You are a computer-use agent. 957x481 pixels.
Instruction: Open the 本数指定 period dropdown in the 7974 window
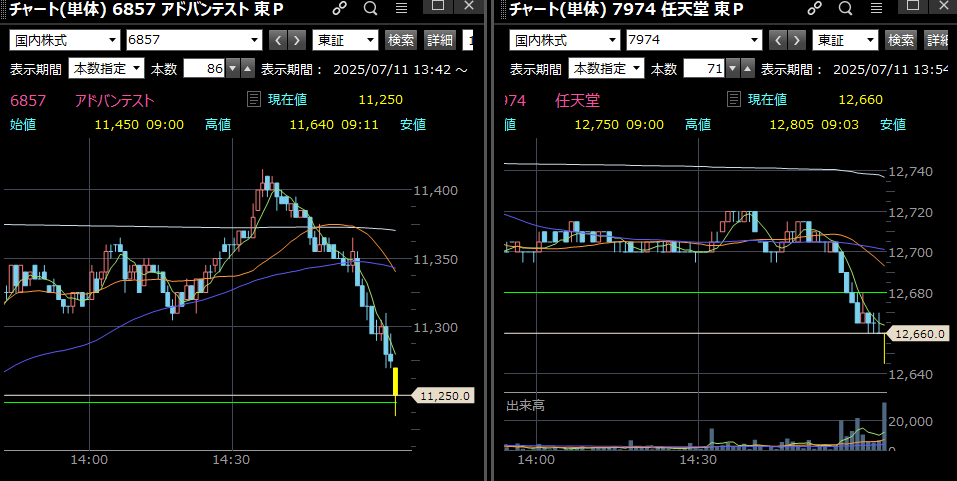pyautogui.click(x=606, y=68)
